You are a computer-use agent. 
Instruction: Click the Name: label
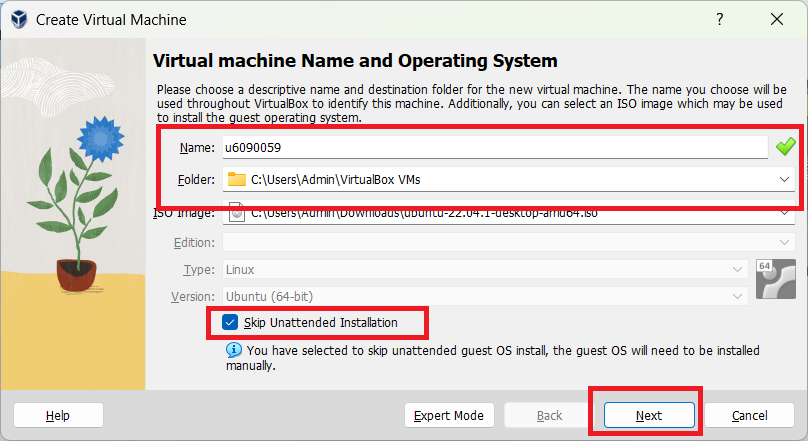click(x=197, y=148)
